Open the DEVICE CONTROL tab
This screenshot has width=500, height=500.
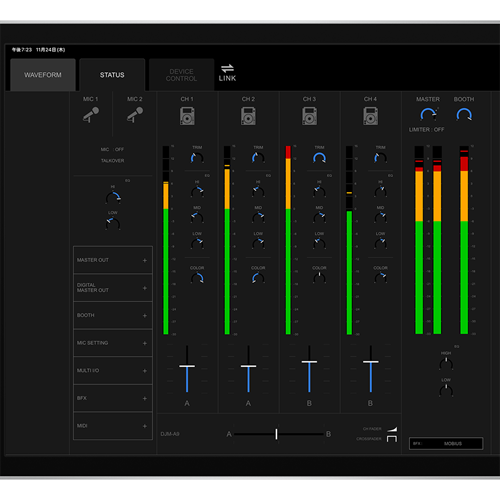181,75
